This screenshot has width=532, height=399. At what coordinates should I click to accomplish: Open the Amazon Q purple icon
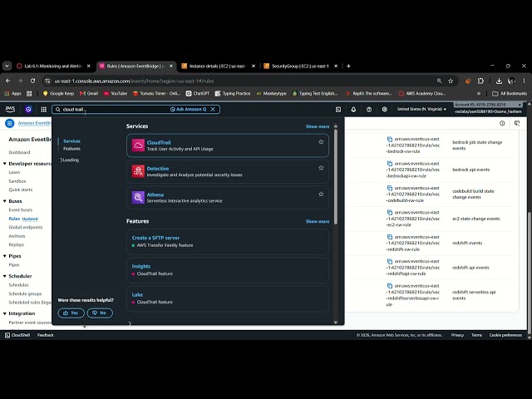pos(28,109)
